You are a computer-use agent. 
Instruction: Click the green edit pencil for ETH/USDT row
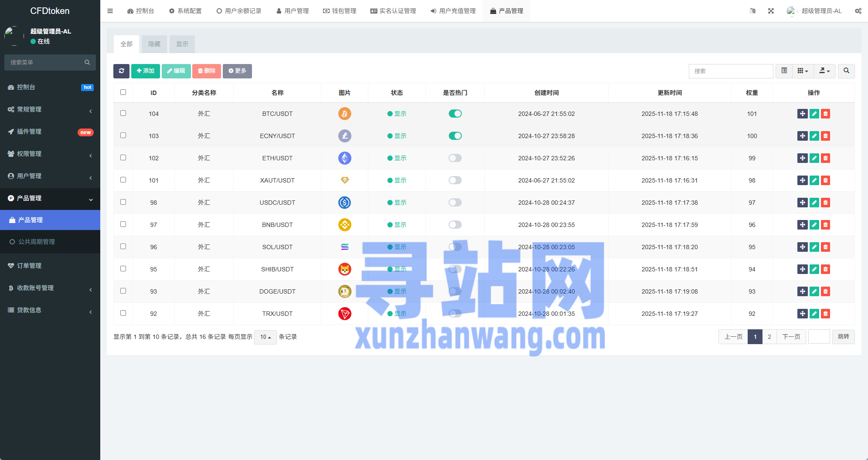(x=814, y=158)
